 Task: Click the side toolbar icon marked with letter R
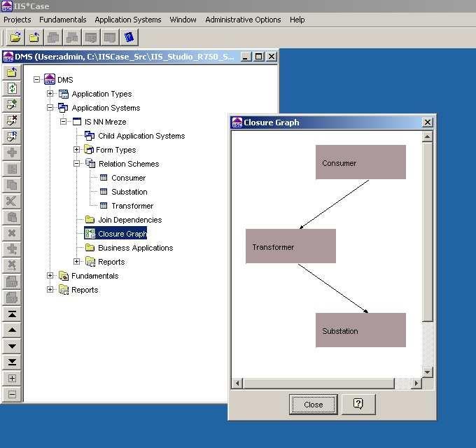(12, 137)
